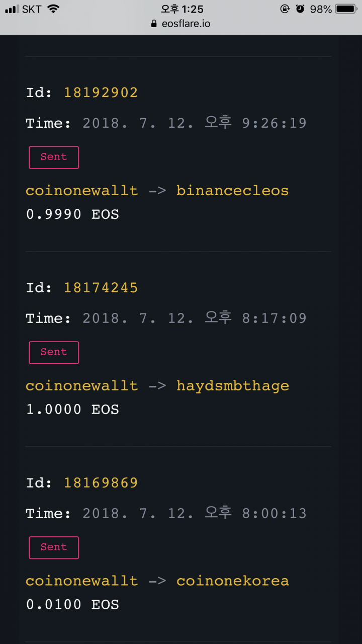Tap Sent badge on 0.9990 EOS transfer

pyautogui.click(x=54, y=157)
